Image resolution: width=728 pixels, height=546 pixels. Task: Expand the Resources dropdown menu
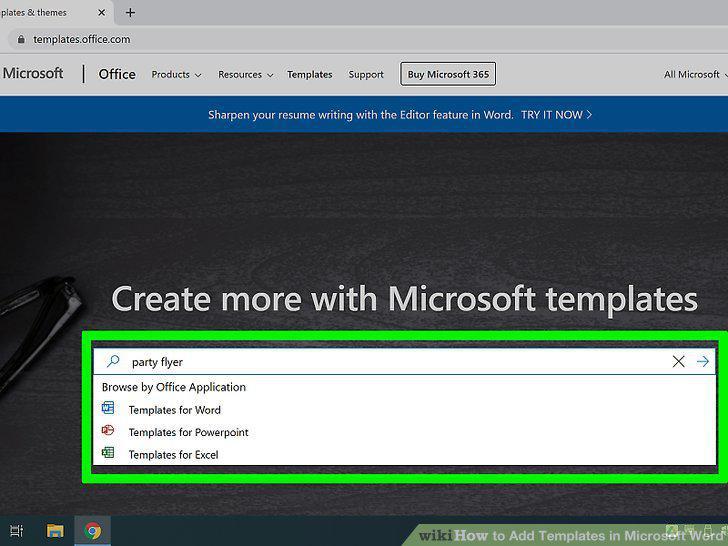click(x=245, y=74)
